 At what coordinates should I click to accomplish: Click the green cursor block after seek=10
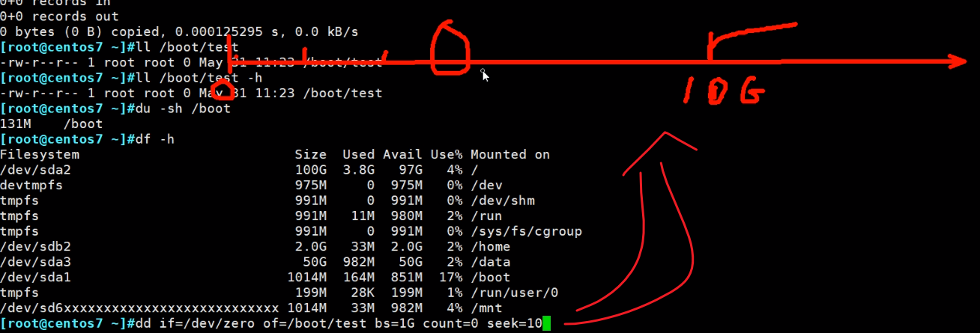tap(546, 323)
